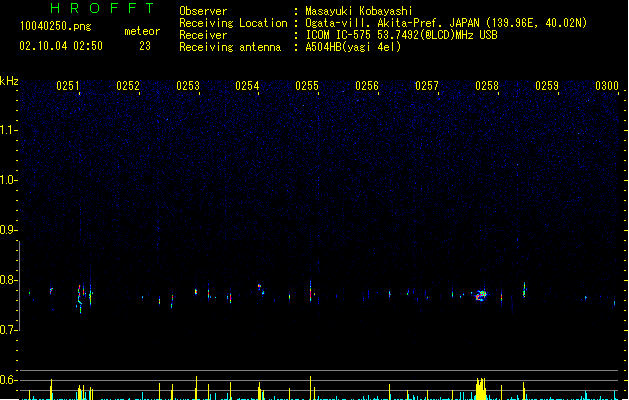Screen dimensions: 629x400
Task: Click the 0255 time marker
Action: tap(307, 86)
